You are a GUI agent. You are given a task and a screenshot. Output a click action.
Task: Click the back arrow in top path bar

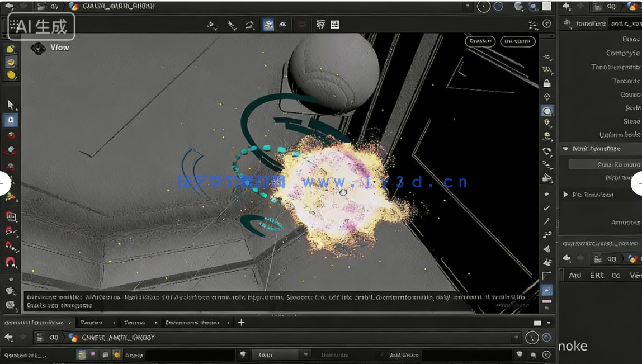(8, 6)
